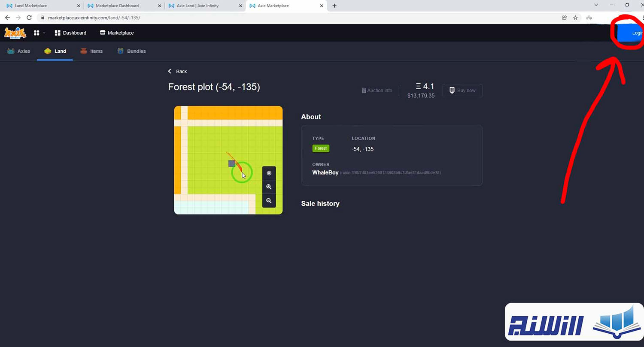
Task: Switch to the Marketplace Dashboard browser tab
Action: 124,6
